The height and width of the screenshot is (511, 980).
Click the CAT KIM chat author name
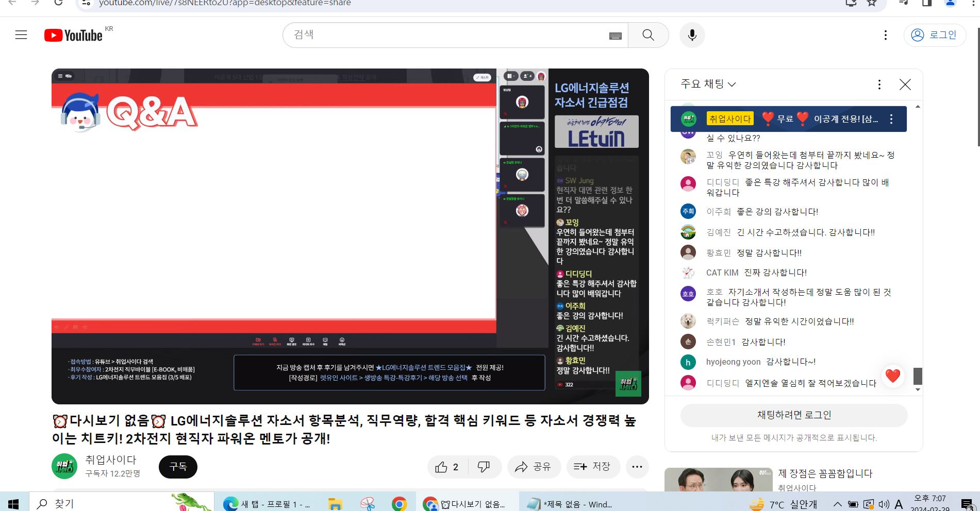(x=722, y=272)
